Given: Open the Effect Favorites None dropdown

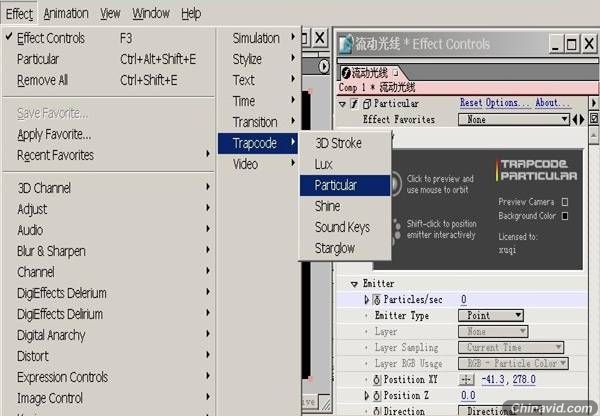Looking at the screenshot, I should [x=514, y=120].
